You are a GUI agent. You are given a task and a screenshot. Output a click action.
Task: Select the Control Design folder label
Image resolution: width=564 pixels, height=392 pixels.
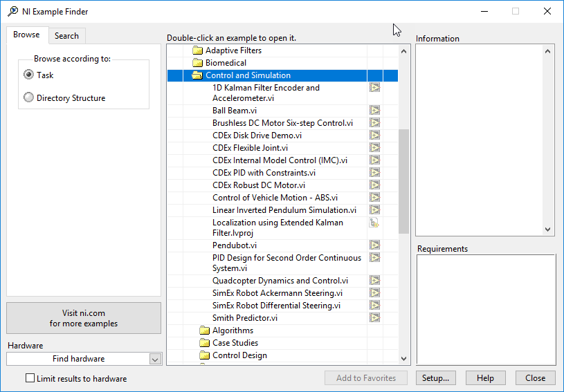pyautogui.click(x=239, y=355)
